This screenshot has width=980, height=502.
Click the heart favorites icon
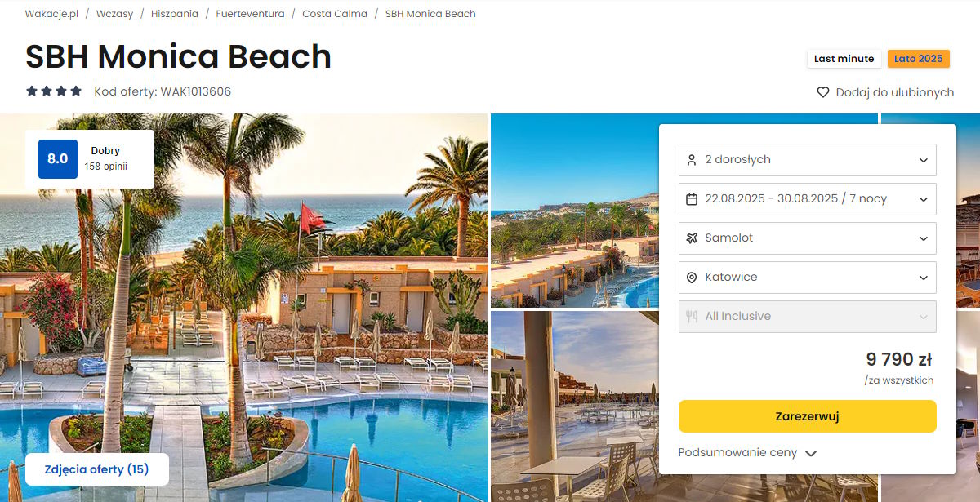[x=823, y=92]
